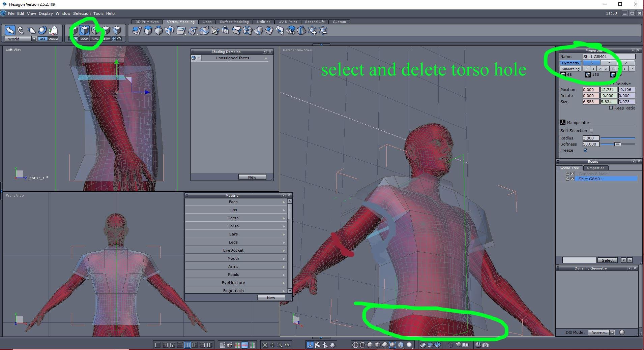This screenshot has width=644, height=350.
Task: Activate the rotate manipulator tool
Action: [21, 30]
